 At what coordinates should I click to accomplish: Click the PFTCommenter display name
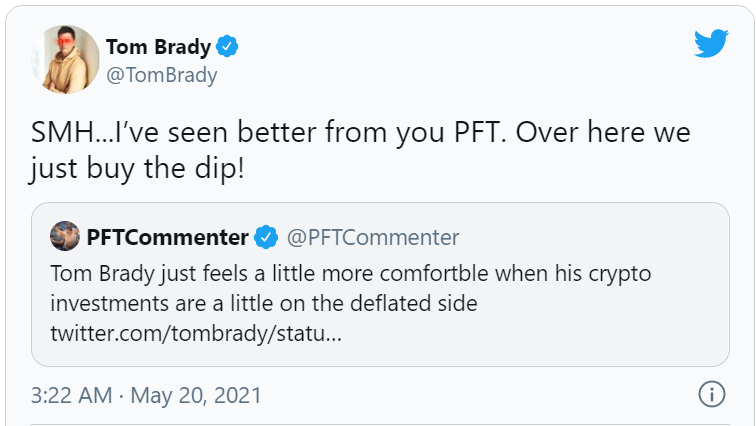[x=167, y=237]
